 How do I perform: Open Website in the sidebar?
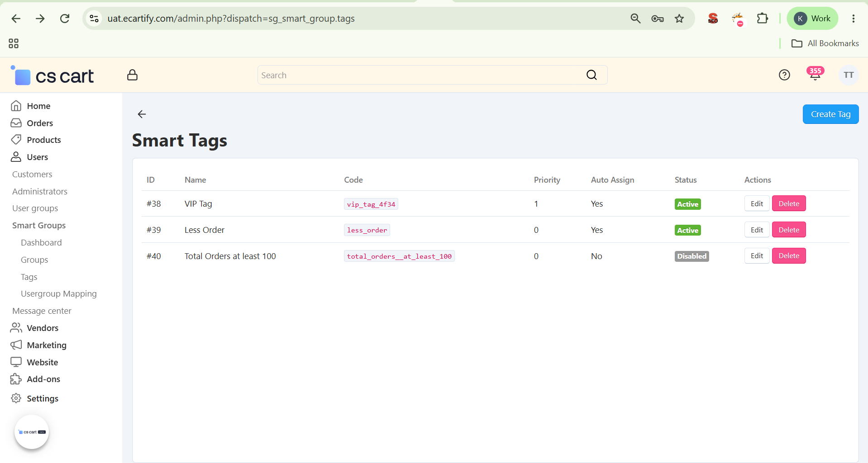(34, 362)
